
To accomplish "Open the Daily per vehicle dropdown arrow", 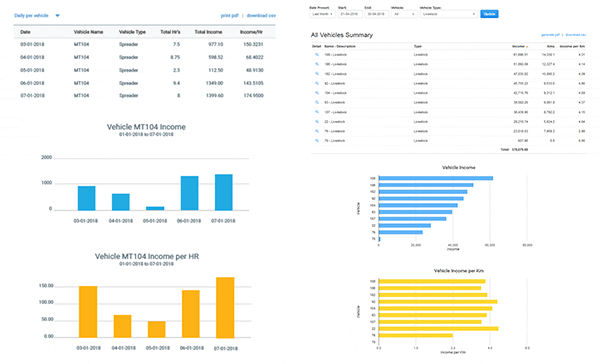I will tap(57, 16).
